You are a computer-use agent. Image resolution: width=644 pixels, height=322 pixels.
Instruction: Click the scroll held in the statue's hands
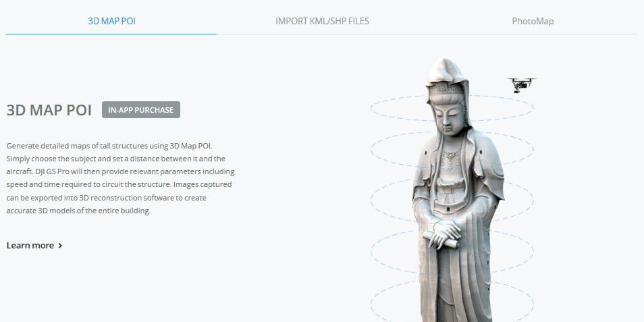coord(441,240)
